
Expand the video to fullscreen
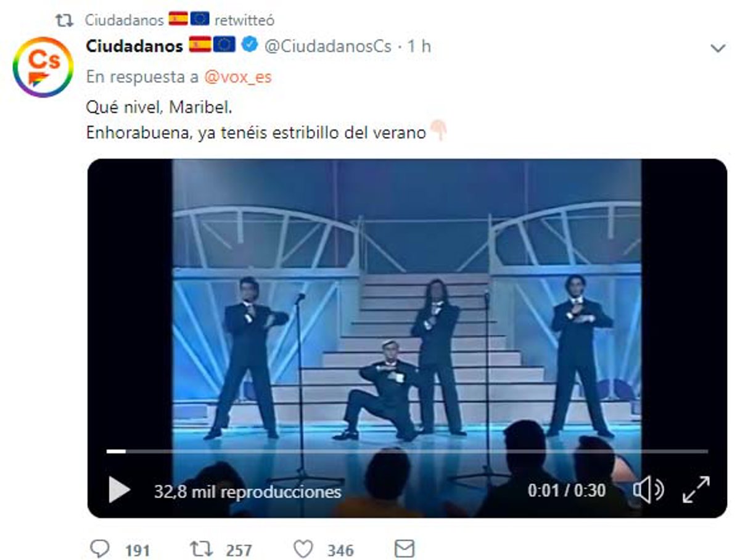(696, 490)
